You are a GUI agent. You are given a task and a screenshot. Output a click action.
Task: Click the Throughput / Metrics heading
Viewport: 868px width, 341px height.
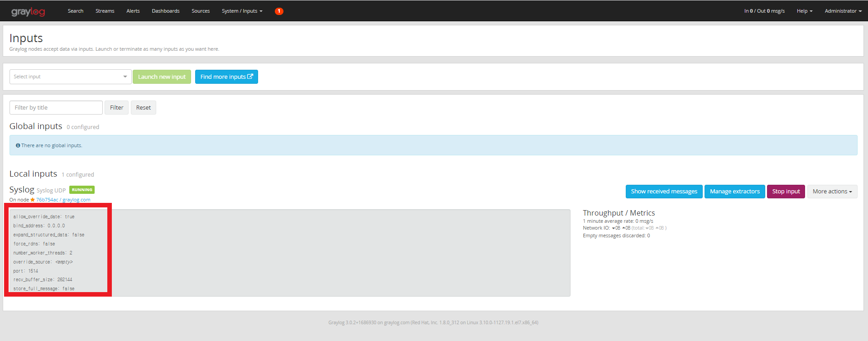[619, 213]
